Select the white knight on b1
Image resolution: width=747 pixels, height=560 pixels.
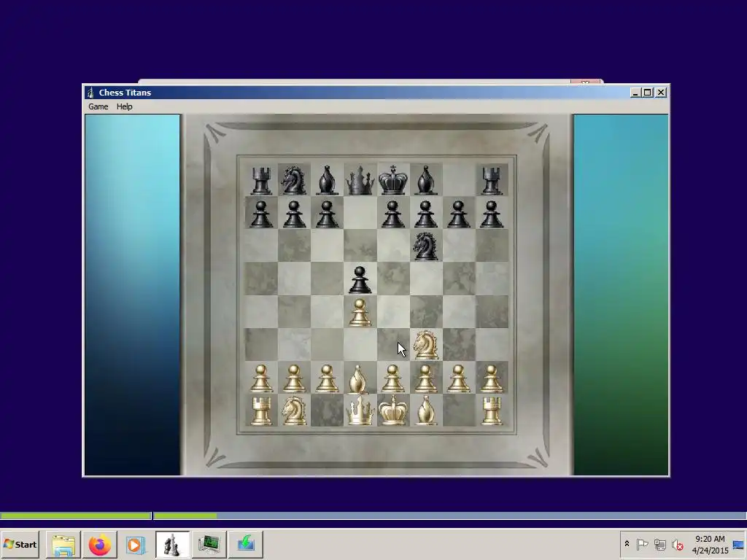[294, 411]
